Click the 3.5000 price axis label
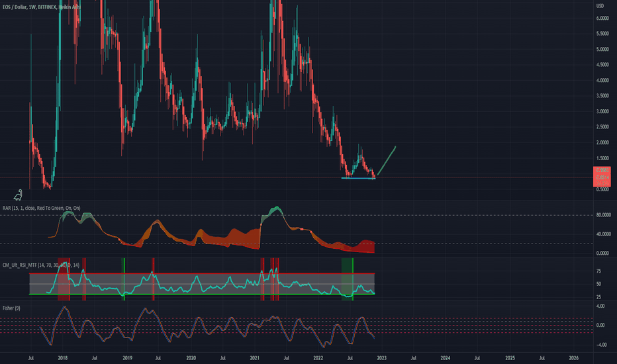Screen dimensions: 617x364 tap(602, 96)
